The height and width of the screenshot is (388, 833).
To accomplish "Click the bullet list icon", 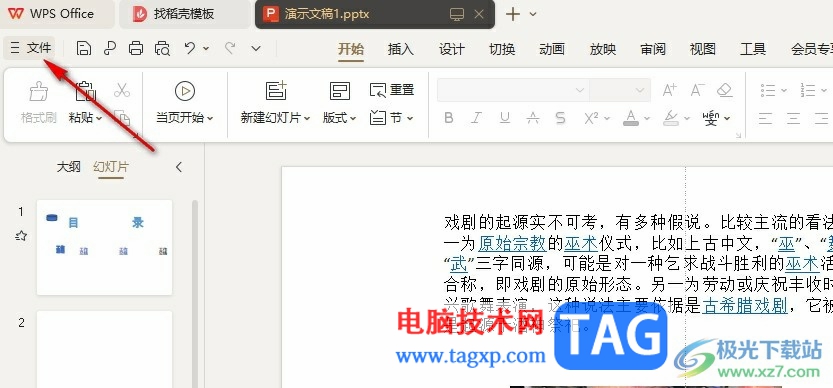I will (x=768, y=90).
